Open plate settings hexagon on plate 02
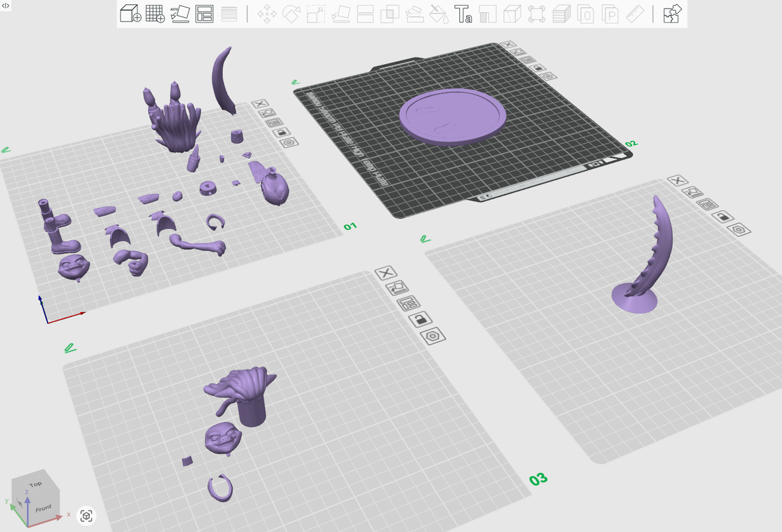This screenshot has width=782, height=532. [x=548, y=76]
